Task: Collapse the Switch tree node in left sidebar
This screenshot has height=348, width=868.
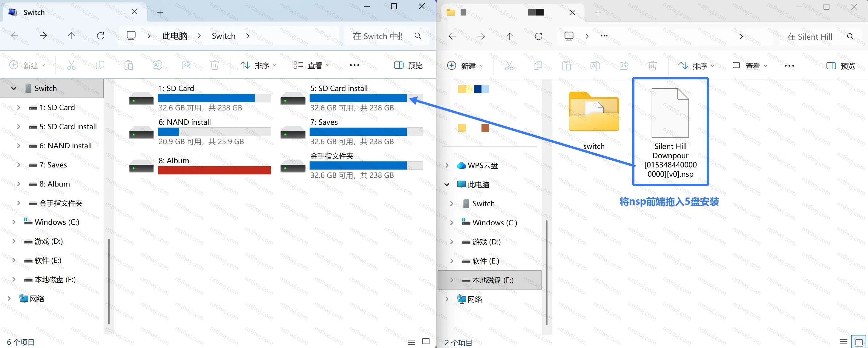Action: click(x=13, y=88)
